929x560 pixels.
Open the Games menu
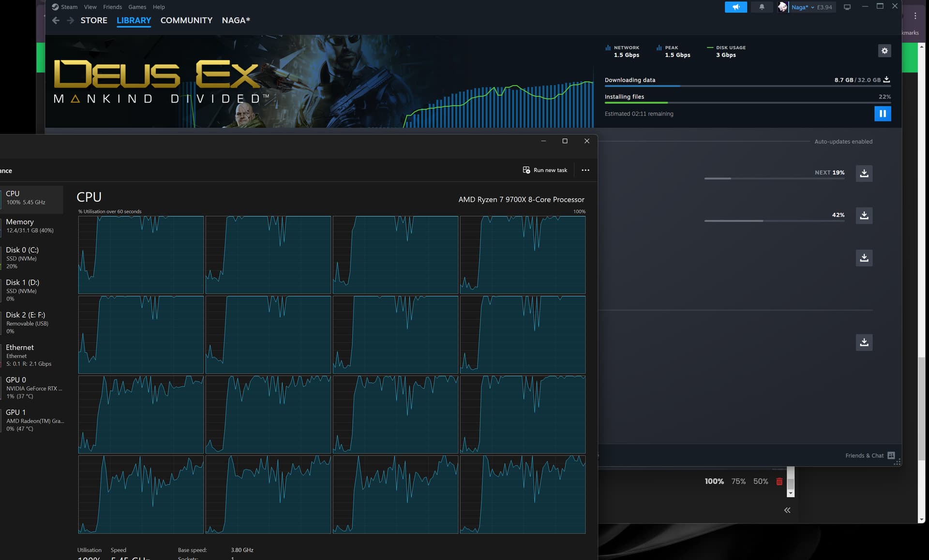pos(137,7)
